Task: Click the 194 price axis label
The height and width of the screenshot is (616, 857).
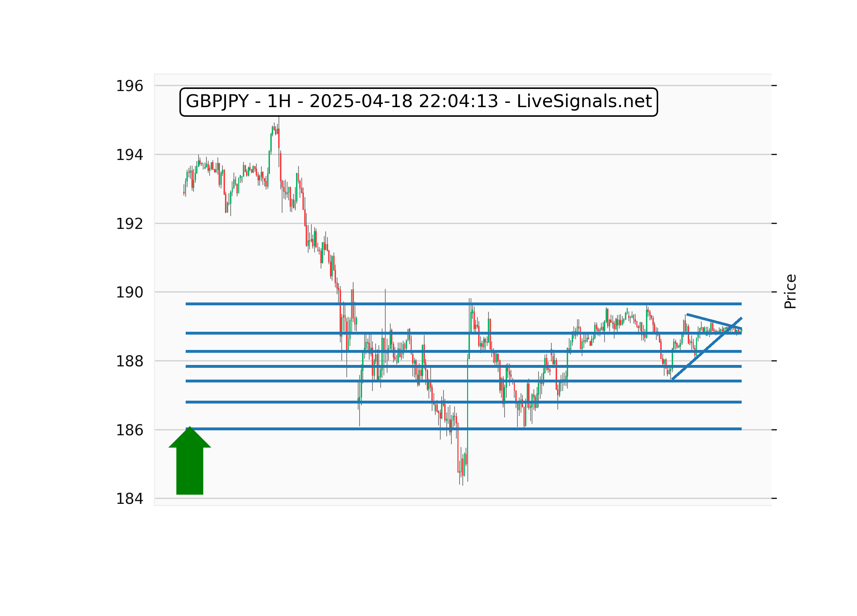Action: 129,155
